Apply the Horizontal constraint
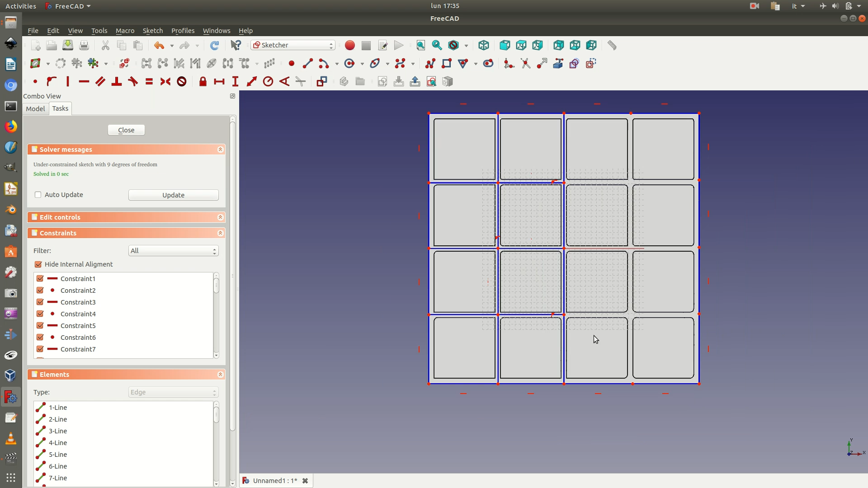The image size is (868, 488). coord(84,82)
